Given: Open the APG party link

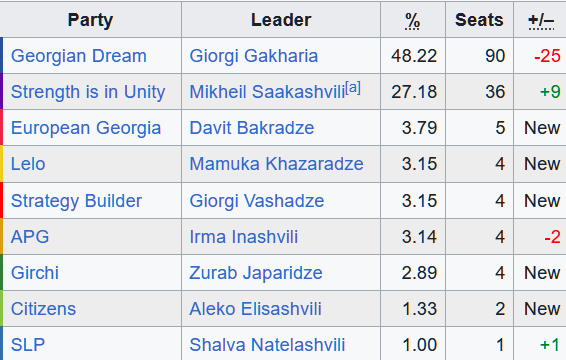Looking at the screenshot, I should (30, 237).
